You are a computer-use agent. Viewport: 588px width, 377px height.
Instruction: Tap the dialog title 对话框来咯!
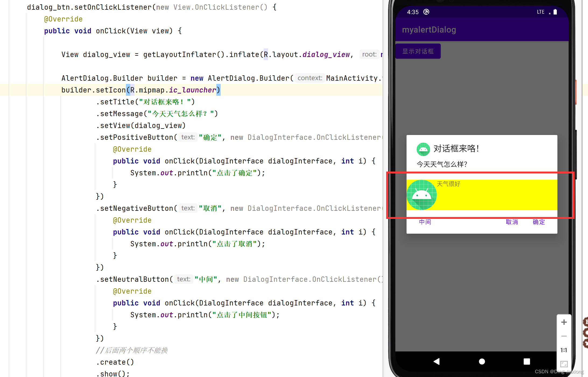point(456,149)
